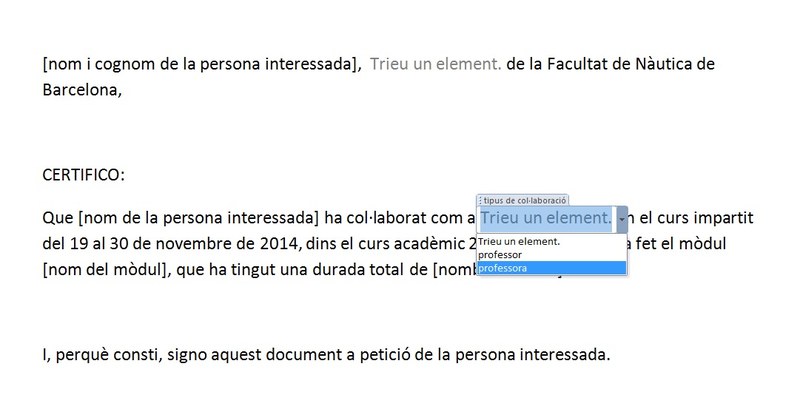Grab the dotted handle of the content control
The width and height of the screenshot is (800, 409).
click(x=480, y=200)
